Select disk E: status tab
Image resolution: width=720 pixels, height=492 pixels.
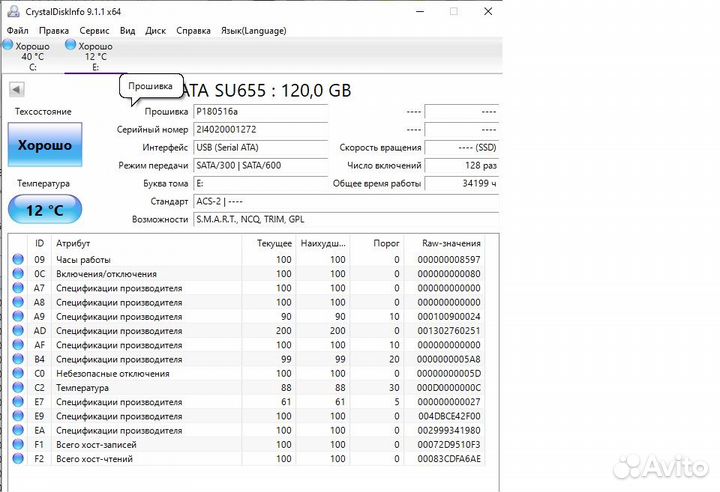pos(95,57)
